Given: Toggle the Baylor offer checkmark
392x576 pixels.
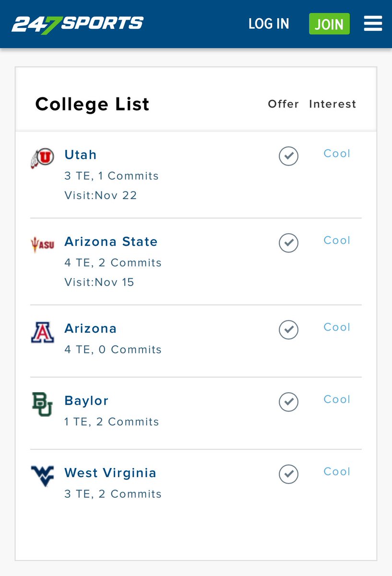Looking at the screenshot, I should tap(288, 402).
